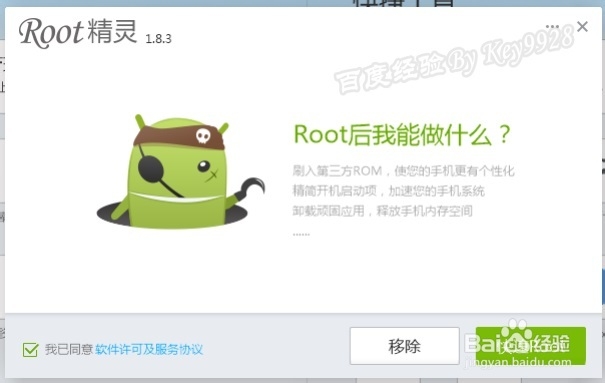Open the 软件许可及服务协议 link

click(149, 349)
